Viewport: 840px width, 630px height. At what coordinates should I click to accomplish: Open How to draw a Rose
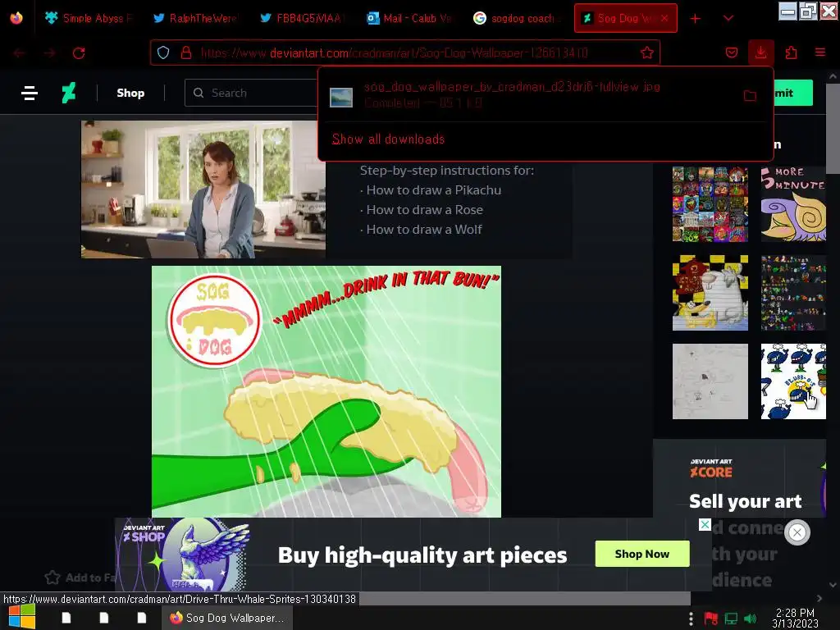[424, 209]
